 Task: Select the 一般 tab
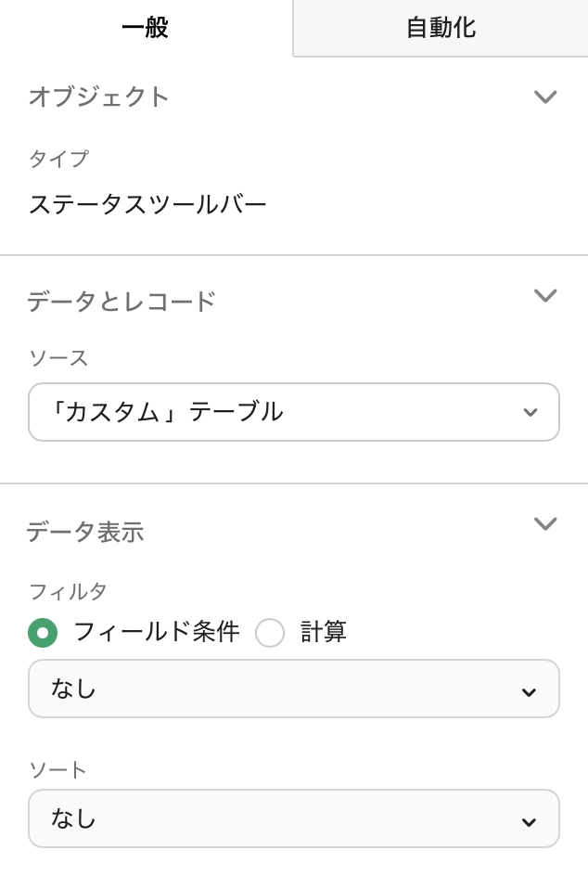(x=144, y=27)
